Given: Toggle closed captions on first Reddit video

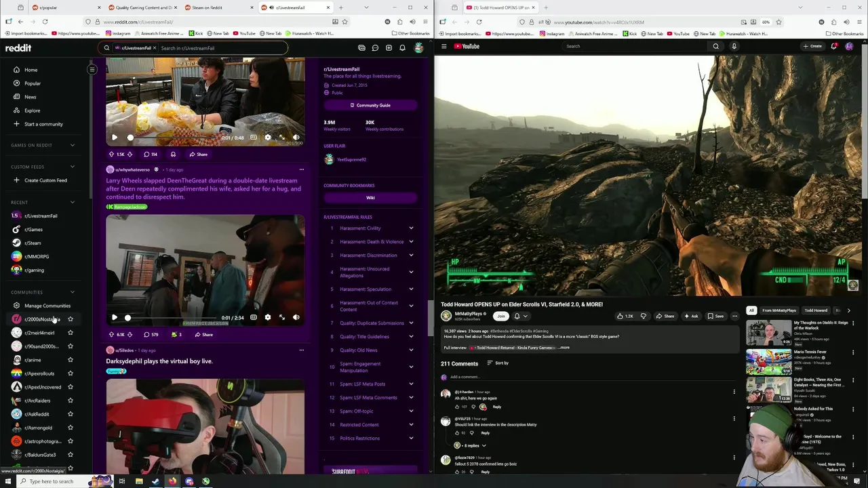Looking at the screenshot, I should (254, 137).
